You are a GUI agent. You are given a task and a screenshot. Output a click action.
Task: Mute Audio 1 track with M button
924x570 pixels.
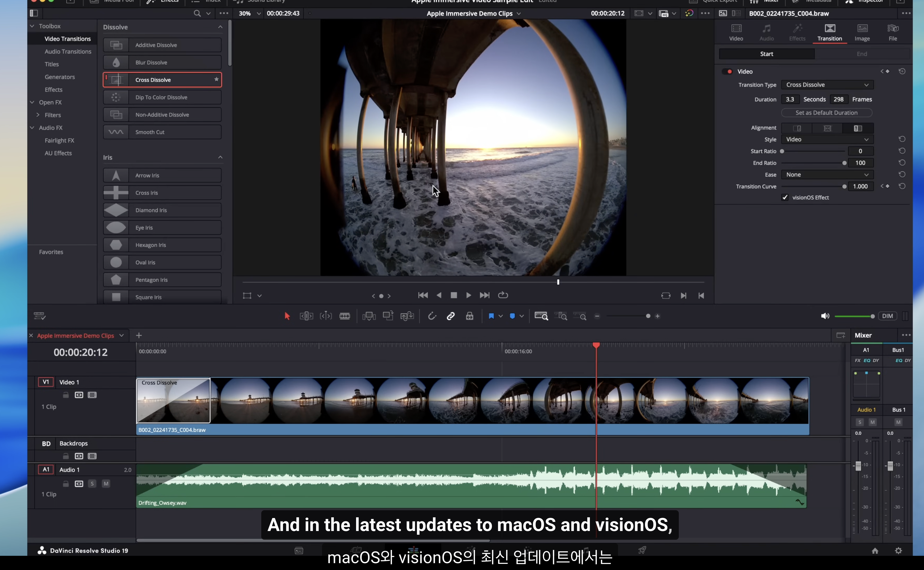106,484
